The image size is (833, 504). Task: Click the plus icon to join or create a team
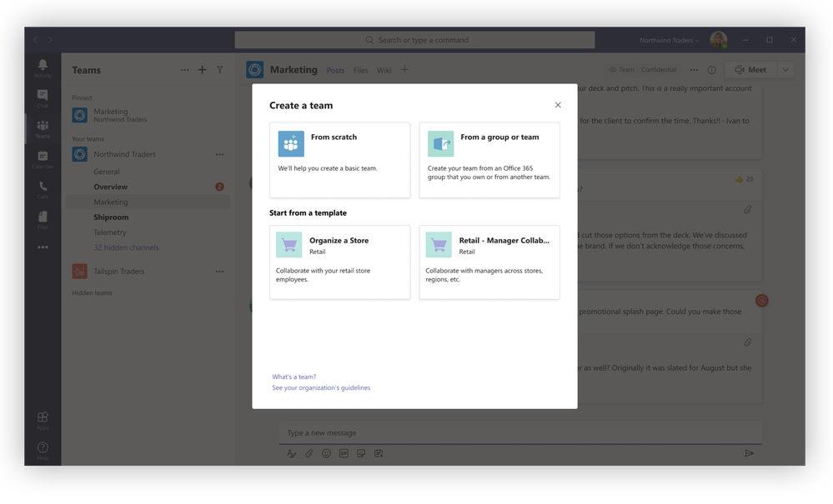[202, 70]
